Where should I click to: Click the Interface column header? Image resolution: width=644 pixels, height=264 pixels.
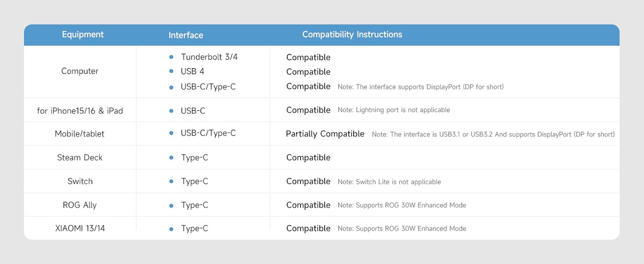pyautogui.click(x=186, y=35)
